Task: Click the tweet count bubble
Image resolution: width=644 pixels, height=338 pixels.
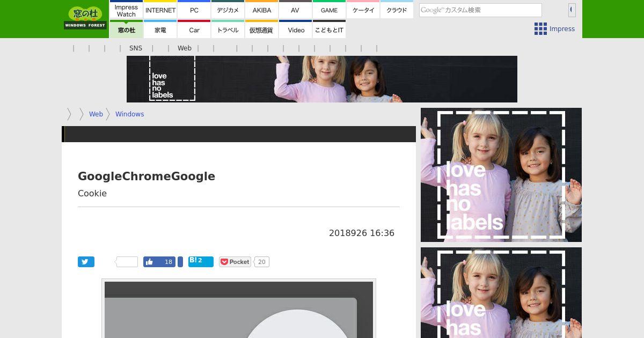Action: coord(127,262)
